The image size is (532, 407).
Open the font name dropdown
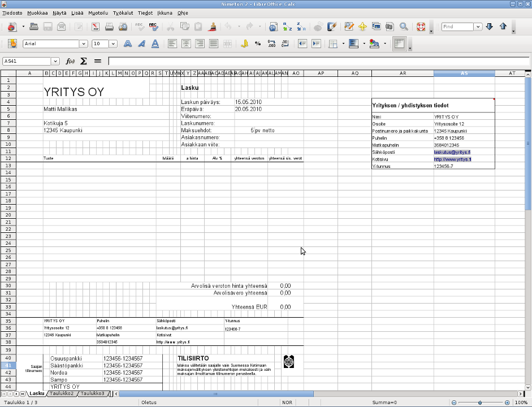point(84,44)
